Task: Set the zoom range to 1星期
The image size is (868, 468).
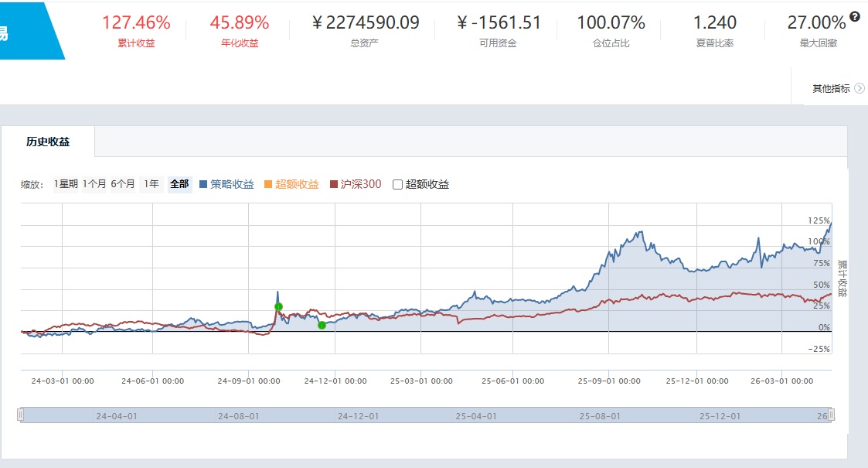Action: click(x=66, y=184)
